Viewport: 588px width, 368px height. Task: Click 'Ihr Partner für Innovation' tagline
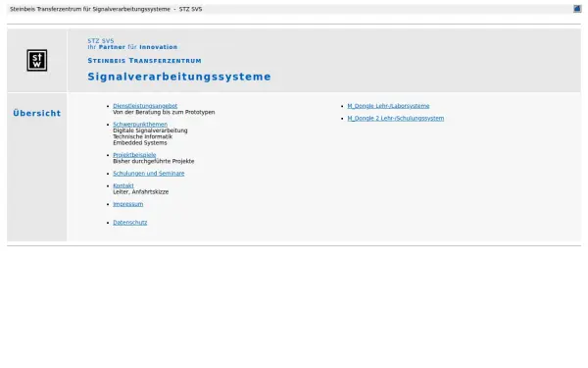click(x=132, y=47)
